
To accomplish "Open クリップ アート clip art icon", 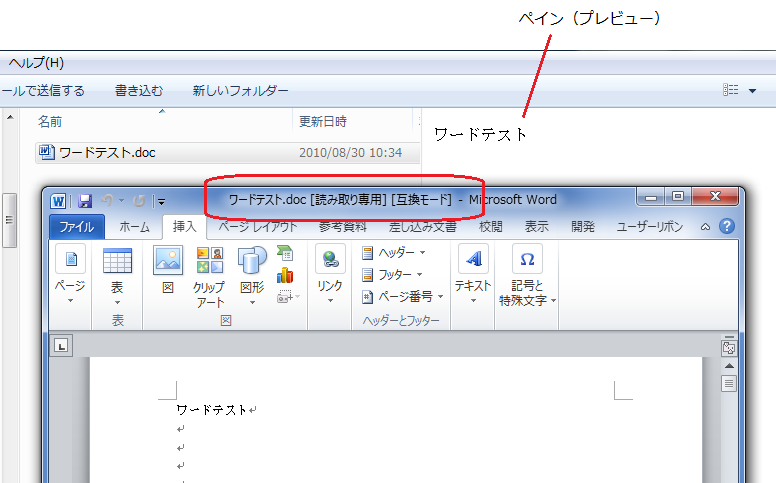I will tap(210, 260).
